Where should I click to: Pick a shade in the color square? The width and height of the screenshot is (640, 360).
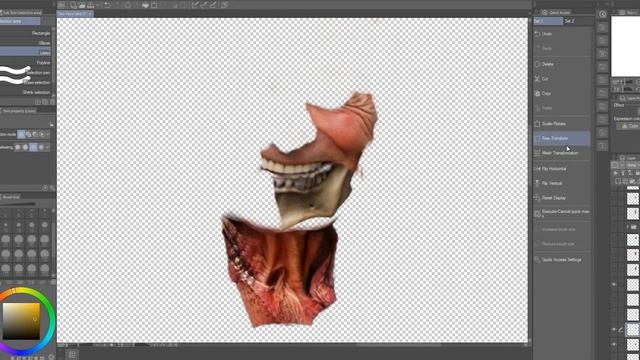pyautogui.click(x=21, y=321)
